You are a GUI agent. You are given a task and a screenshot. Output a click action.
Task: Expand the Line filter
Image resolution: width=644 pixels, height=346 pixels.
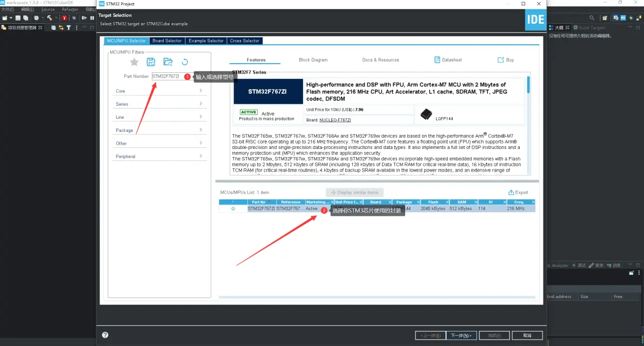tap(159, 117)
